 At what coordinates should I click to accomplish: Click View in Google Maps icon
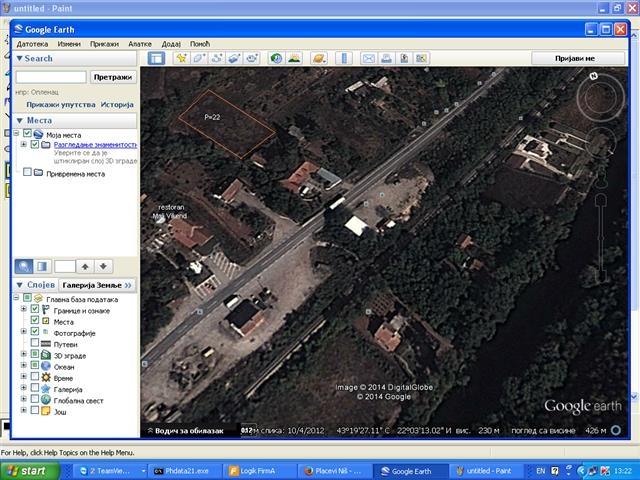[x=421, y=58]
